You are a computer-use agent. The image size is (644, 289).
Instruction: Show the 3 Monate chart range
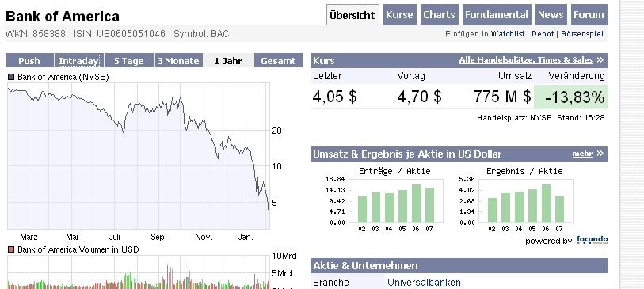[179, 61]
